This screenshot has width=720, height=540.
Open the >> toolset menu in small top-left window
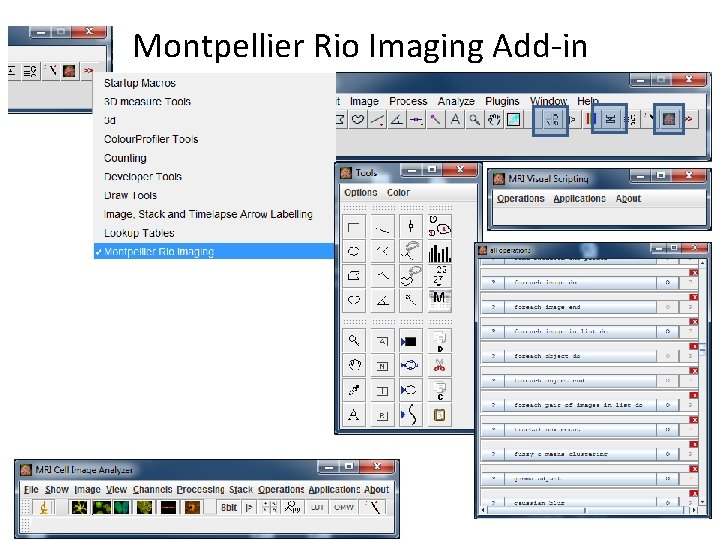(88, 71)
